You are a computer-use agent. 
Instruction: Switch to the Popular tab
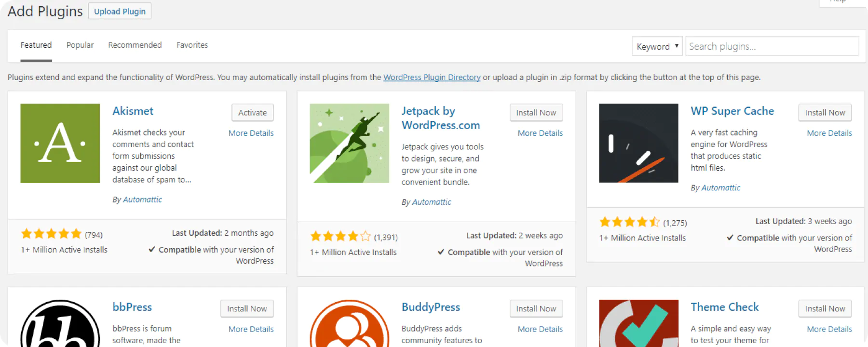tap(80, 45)
